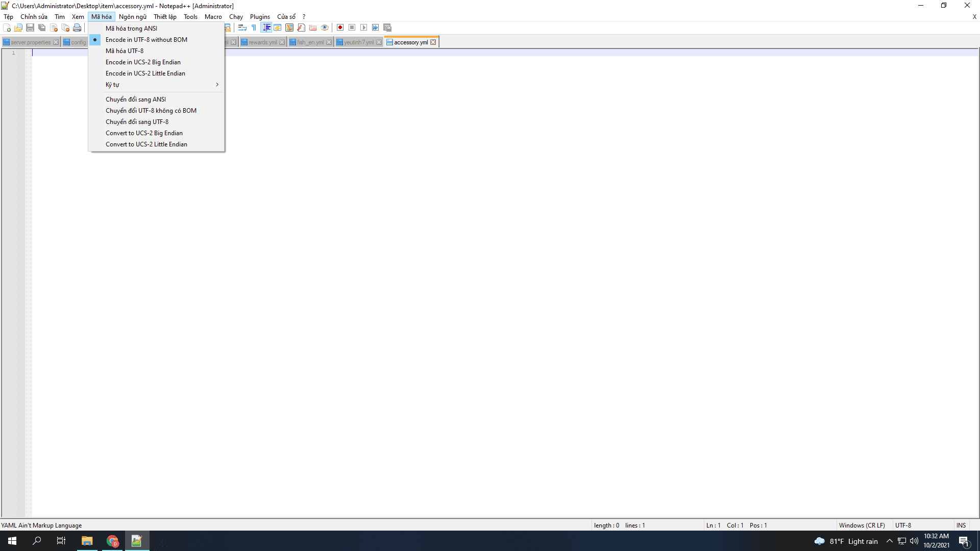Select Mã hóa trong ANSI encoding

(131, 29)
